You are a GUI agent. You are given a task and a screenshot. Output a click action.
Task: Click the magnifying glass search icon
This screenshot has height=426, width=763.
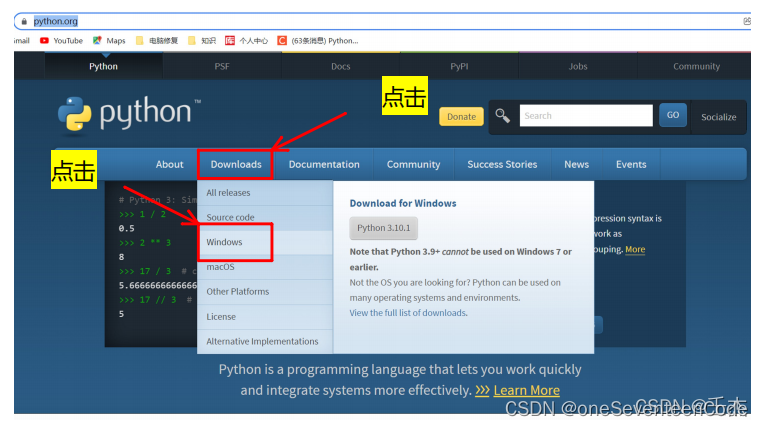[502, 116]
